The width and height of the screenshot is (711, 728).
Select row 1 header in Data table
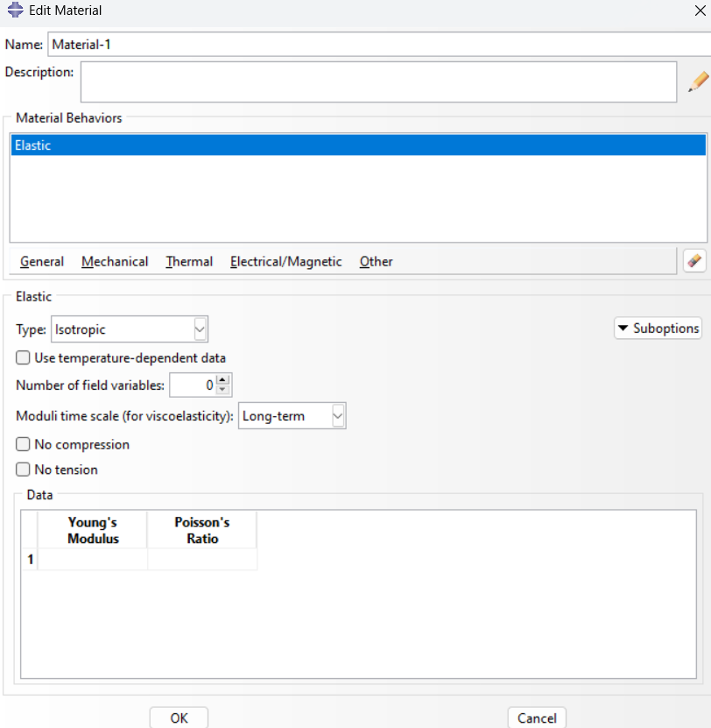tap(30, 559)
